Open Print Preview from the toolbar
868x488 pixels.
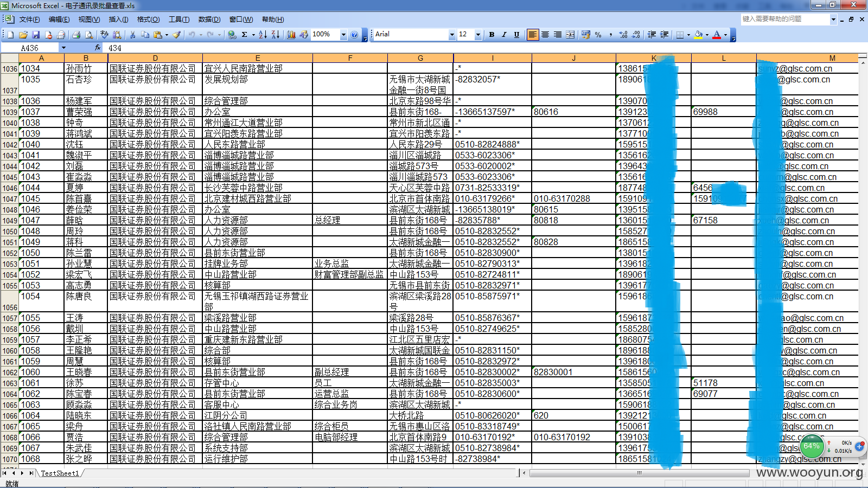[88, 35]
